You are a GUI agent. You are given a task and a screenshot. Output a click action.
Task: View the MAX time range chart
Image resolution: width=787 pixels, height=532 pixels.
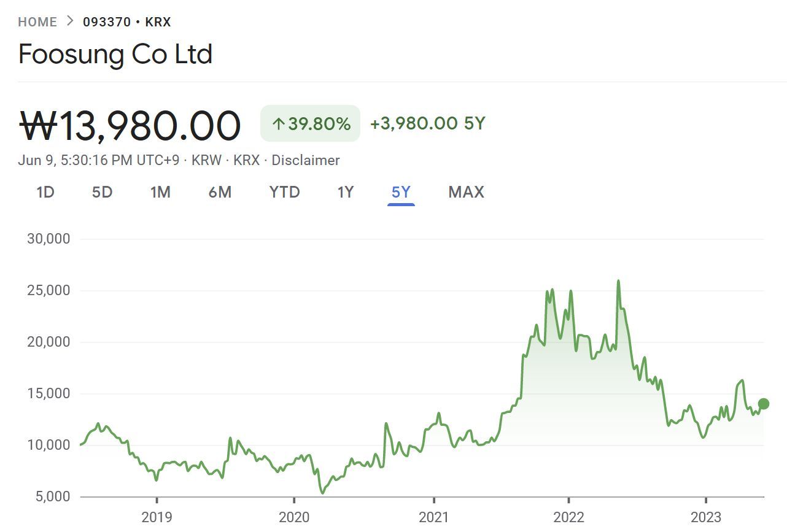pyautogui.click(x=466, y=193)
